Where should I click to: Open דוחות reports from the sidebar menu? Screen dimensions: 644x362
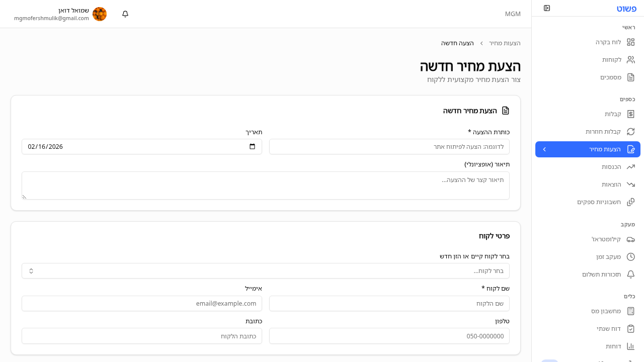pos(631,346)
